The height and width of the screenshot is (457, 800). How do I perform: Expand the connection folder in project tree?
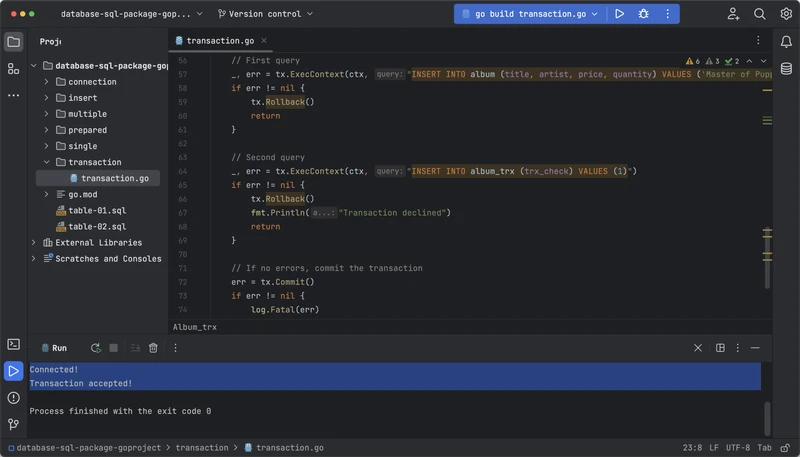pyautogui.click(x=46, y=82)
